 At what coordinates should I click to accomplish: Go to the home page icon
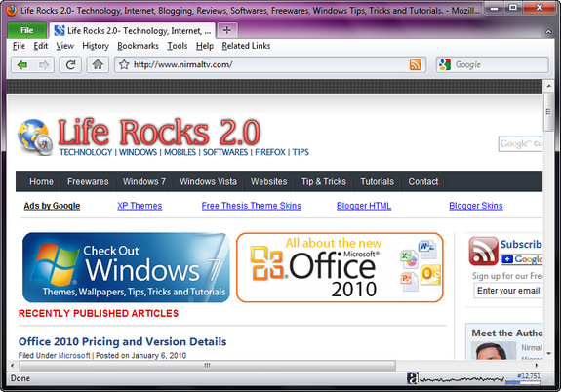coord(98,64)
